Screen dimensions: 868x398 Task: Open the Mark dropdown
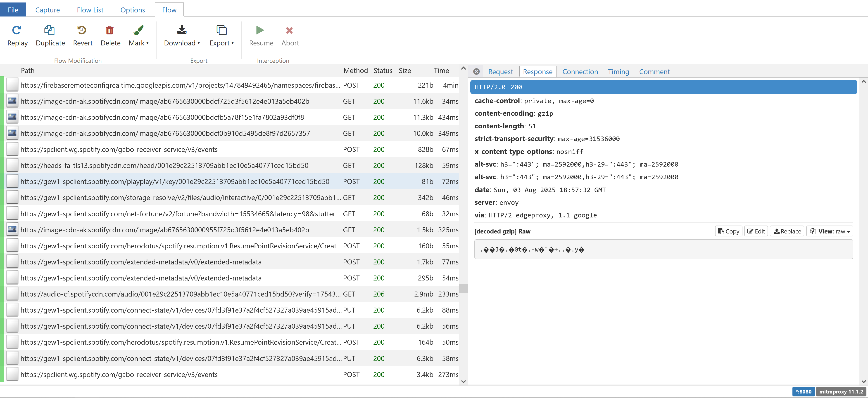point(138,43)
